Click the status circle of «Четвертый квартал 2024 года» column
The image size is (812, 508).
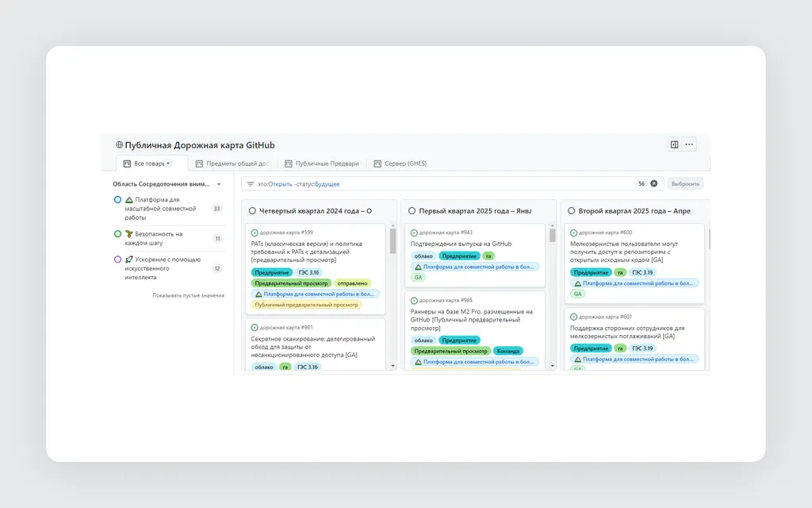click(x=252, y=211)
